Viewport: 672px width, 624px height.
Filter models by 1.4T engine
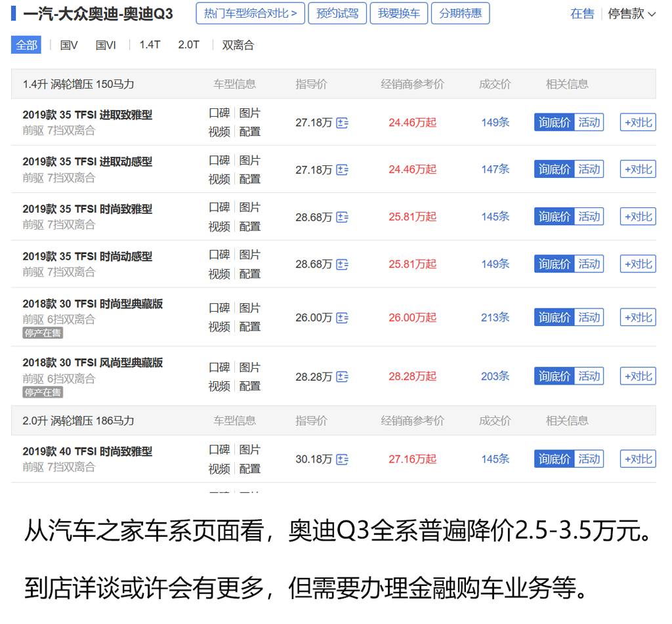pos(150,45)
